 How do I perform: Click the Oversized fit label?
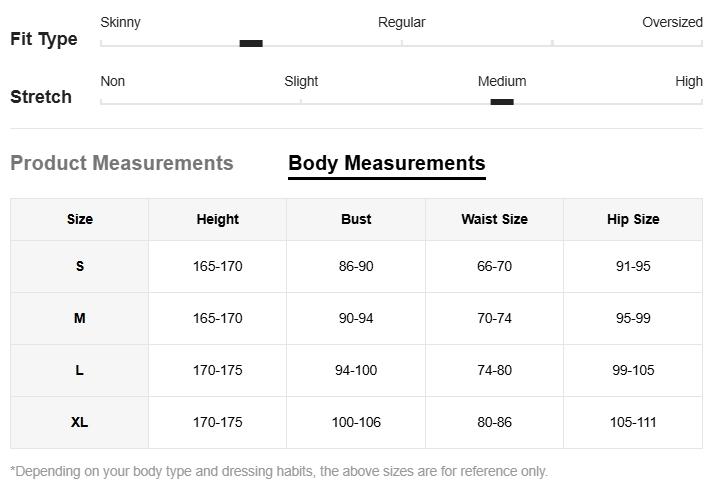pyautogui.click(x=672, y=22)
